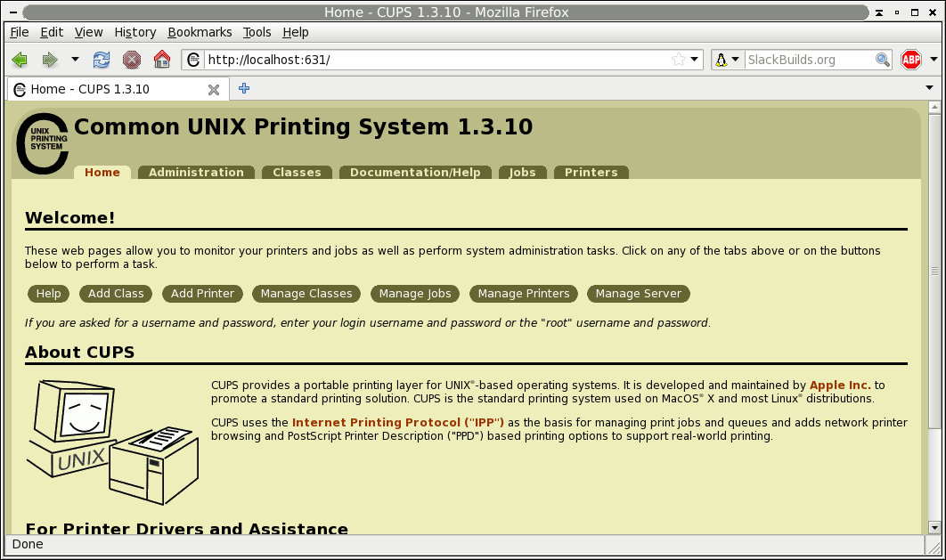Close the Home - CUPS 1.3.10 tab
Viewport: 946px width, 560px height.
point(214,90)
